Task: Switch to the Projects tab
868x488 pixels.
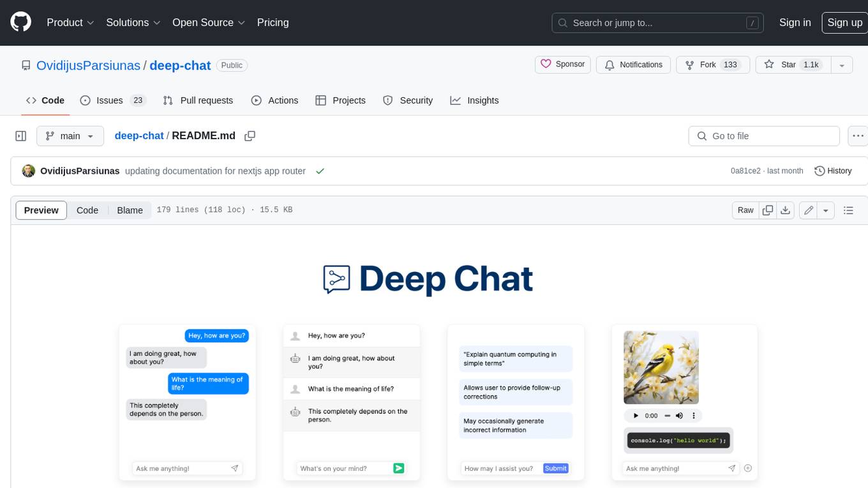Action: (x=340, y=100)
